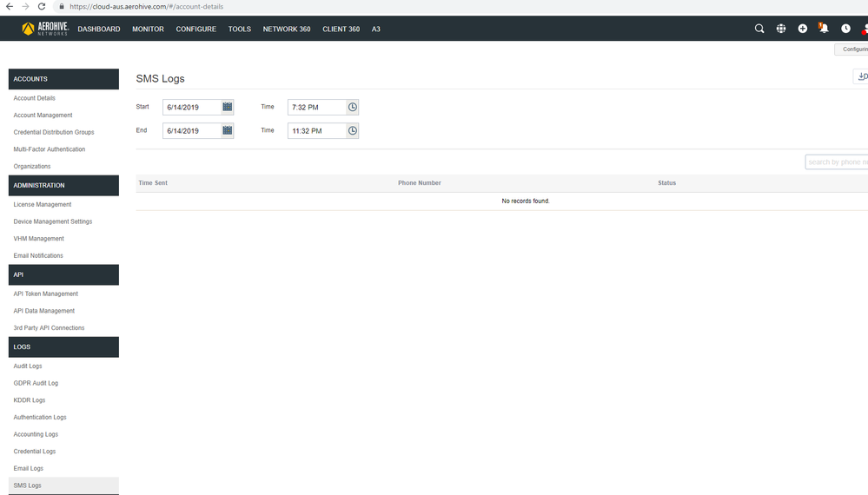
Task: View Email Logs
Action: pos(28,469)
